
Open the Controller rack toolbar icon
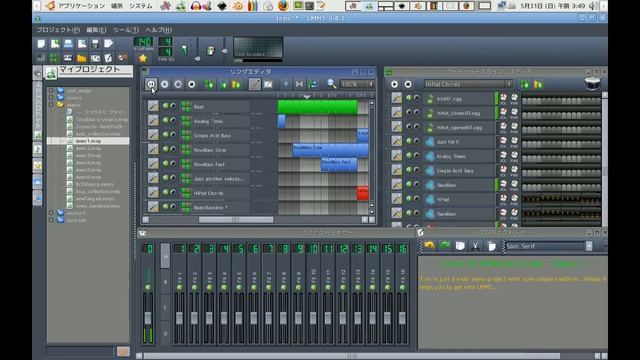coord(122,58)
